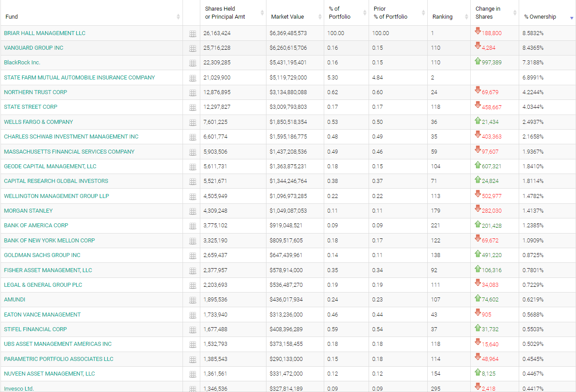Open grid icon for BANK OF AMERICA CORP
576x392 pixels.
click(192, 226)
